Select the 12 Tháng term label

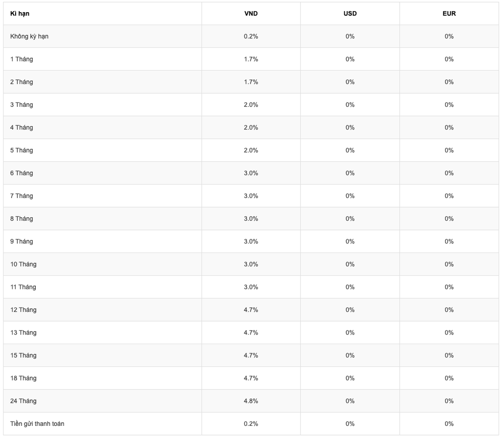[23, 309]
